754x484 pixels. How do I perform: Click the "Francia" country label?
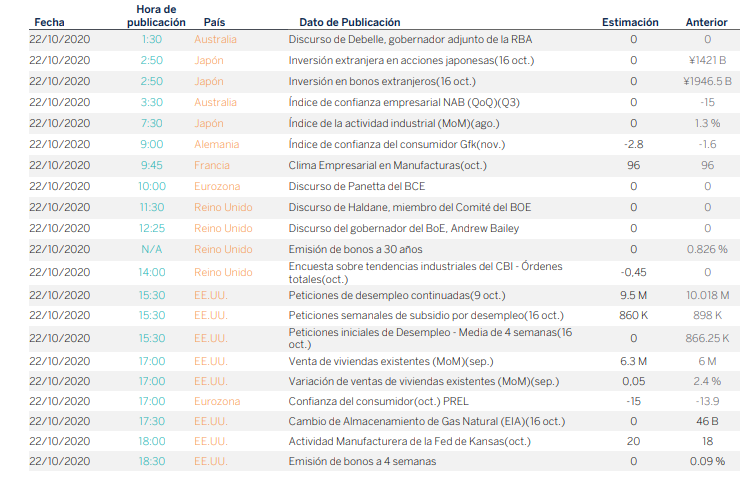pyautogui.click(x=211, y=165)
